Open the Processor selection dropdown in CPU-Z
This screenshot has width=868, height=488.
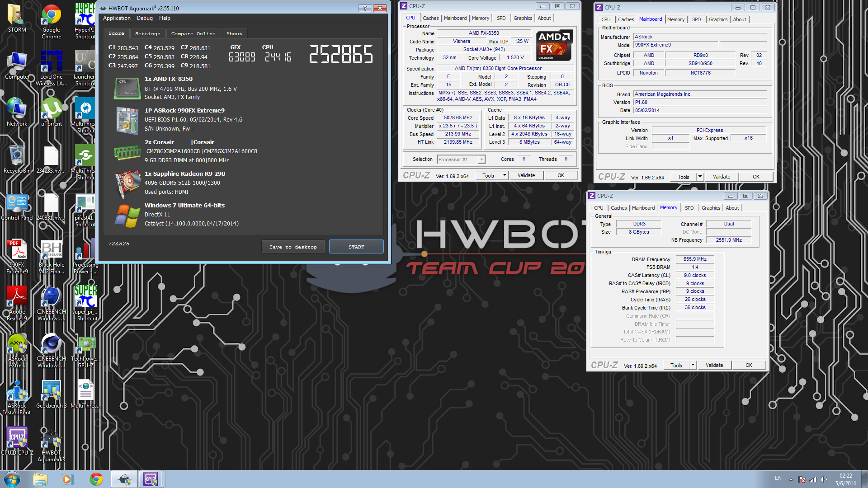pos(461,160)
